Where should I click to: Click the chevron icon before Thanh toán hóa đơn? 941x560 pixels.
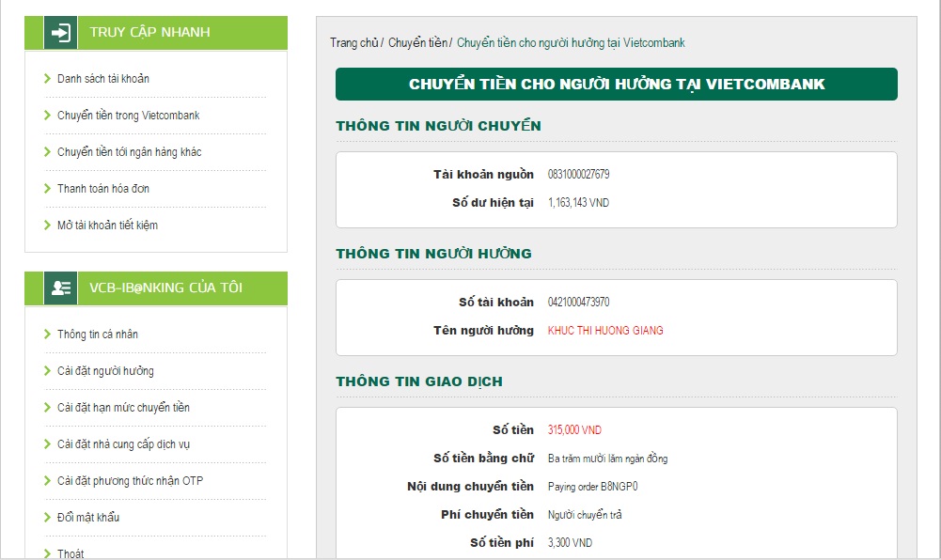point(47,188)
